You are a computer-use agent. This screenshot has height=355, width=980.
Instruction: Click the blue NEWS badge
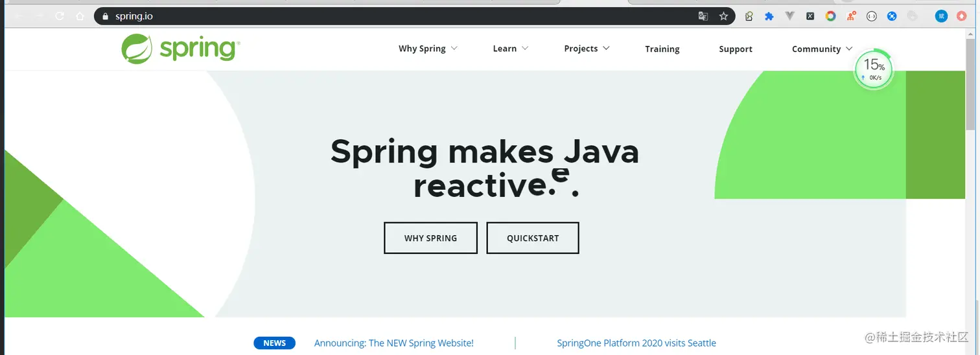coord(274,343)
